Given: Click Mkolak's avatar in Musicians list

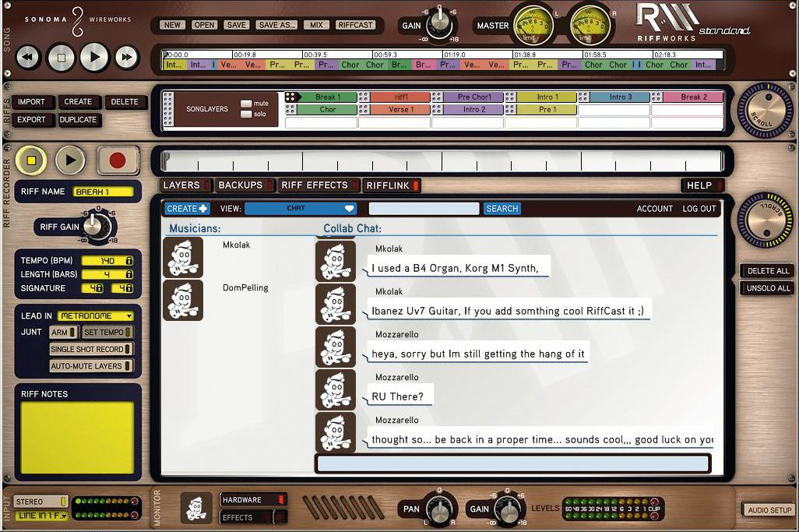Looking at the screenshot, I should tap(183, 257).
